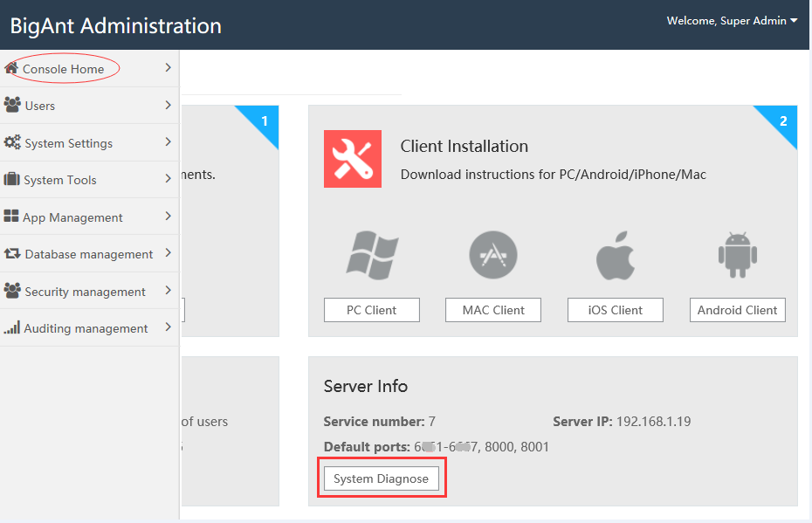This screenshot has width=812, height=523.
Task: Click the System Tools briefcase icon
Action: tap(12, 179)
